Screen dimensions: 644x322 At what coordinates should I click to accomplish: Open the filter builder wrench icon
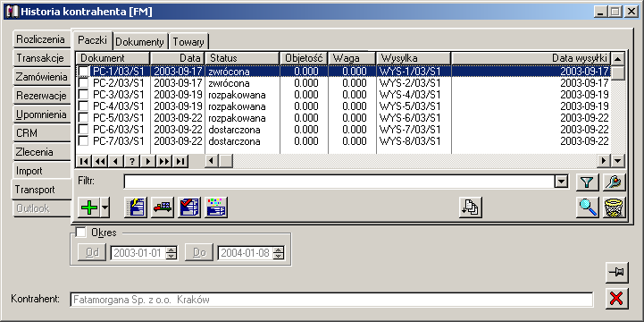(614, 182)
